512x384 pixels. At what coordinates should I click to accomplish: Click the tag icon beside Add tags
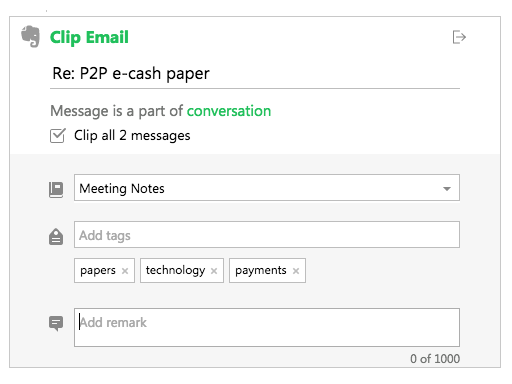pyautogui.click(x=56, y=237)
